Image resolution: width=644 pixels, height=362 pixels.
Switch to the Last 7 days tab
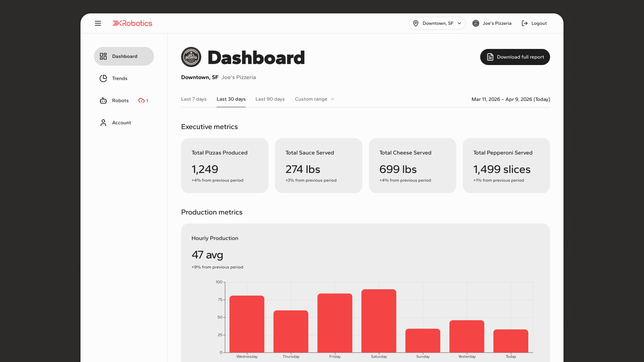(x=194, y=99)
